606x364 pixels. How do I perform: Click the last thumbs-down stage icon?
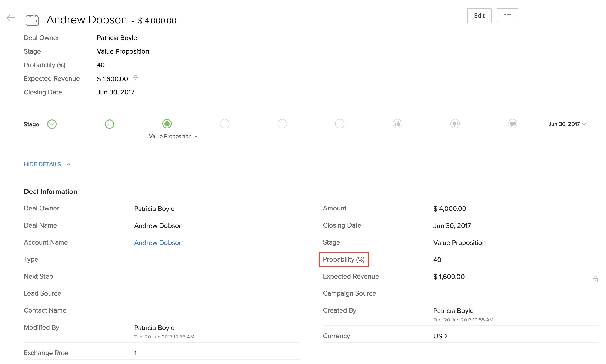tap(512, 124)
